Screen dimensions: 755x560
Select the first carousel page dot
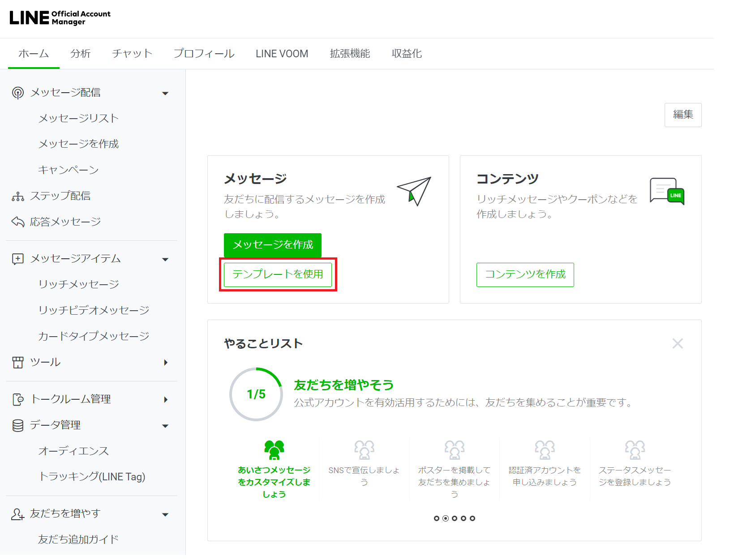[x=437, y=518]
